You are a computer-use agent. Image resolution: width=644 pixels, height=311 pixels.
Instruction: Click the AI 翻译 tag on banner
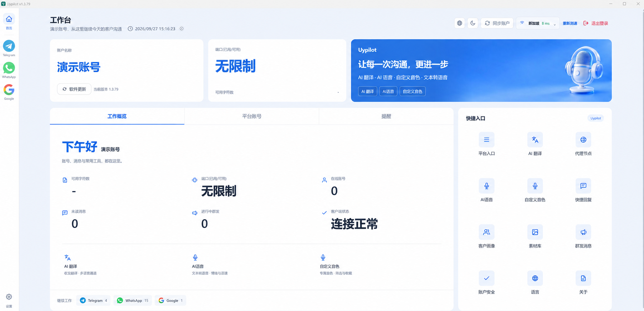[x=368, y=91]
